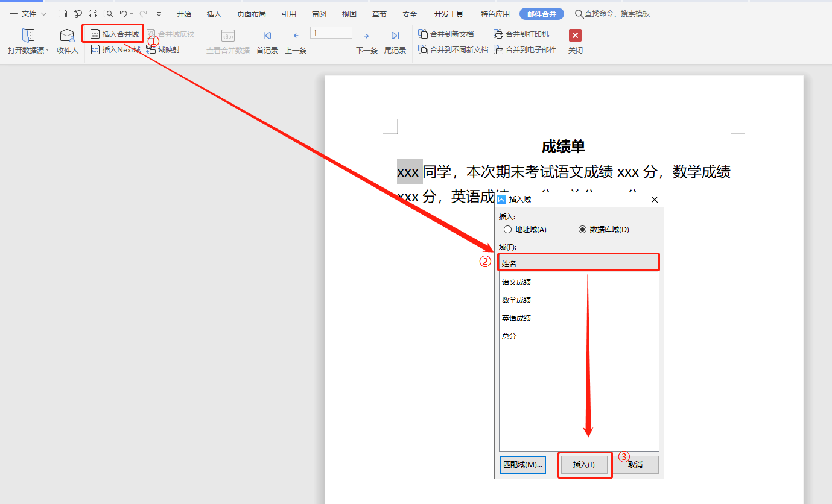Open the Review (审阅) tab
832x504 pixels.
(x=319, y=14)
